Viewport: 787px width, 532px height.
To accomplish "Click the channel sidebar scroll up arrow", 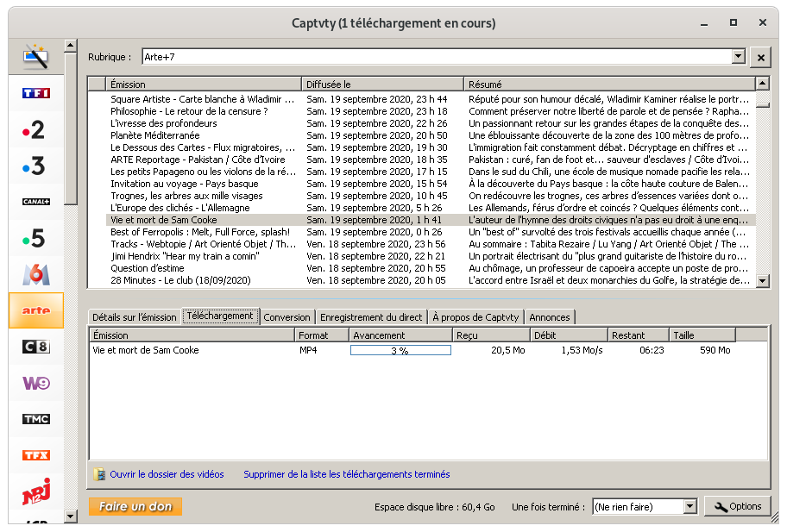I will 70,46.
